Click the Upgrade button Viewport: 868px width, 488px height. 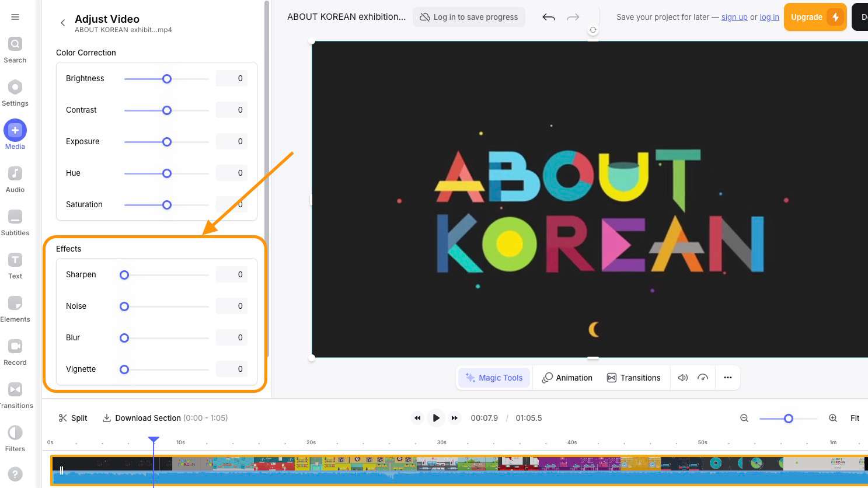tap(815, 17)
